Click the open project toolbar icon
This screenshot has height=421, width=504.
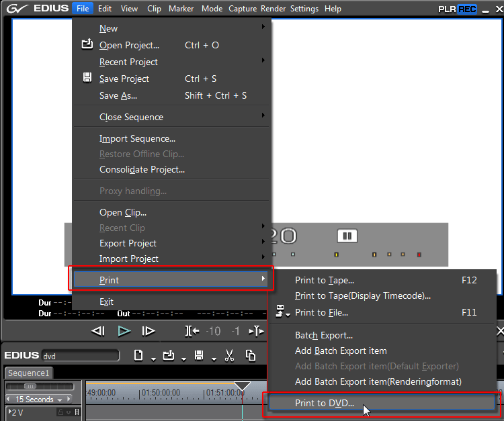(x=169, y=355)
